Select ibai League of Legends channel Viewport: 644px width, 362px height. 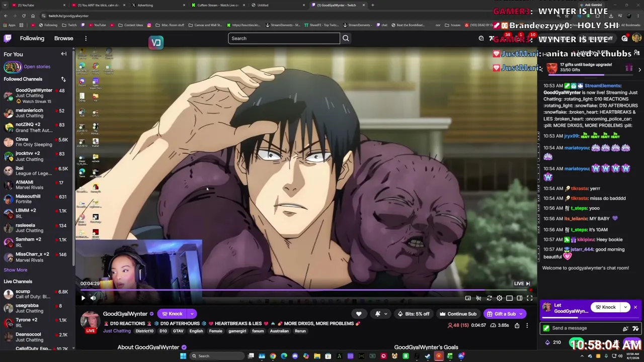coord(36,170)
